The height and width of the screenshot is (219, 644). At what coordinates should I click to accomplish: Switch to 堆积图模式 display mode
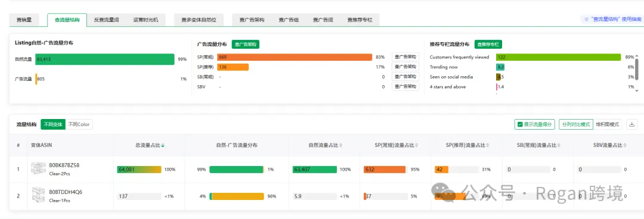point(608,124)
